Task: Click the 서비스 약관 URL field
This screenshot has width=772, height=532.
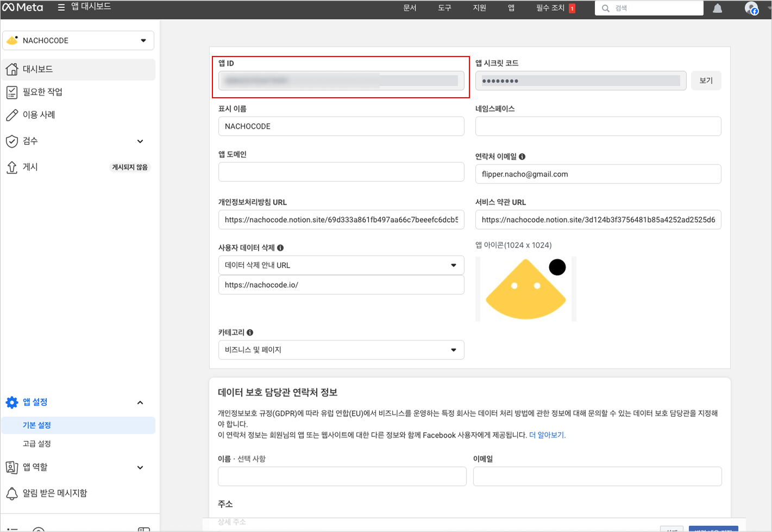Action: coord(598,220)
